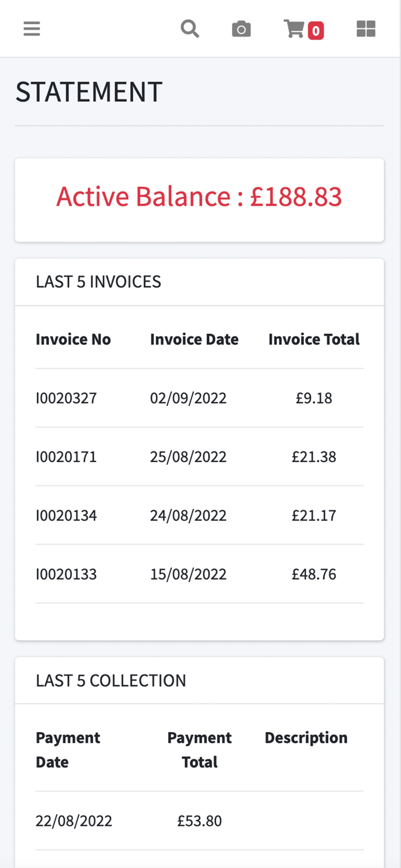Click the Description column header

coord(306,738)
